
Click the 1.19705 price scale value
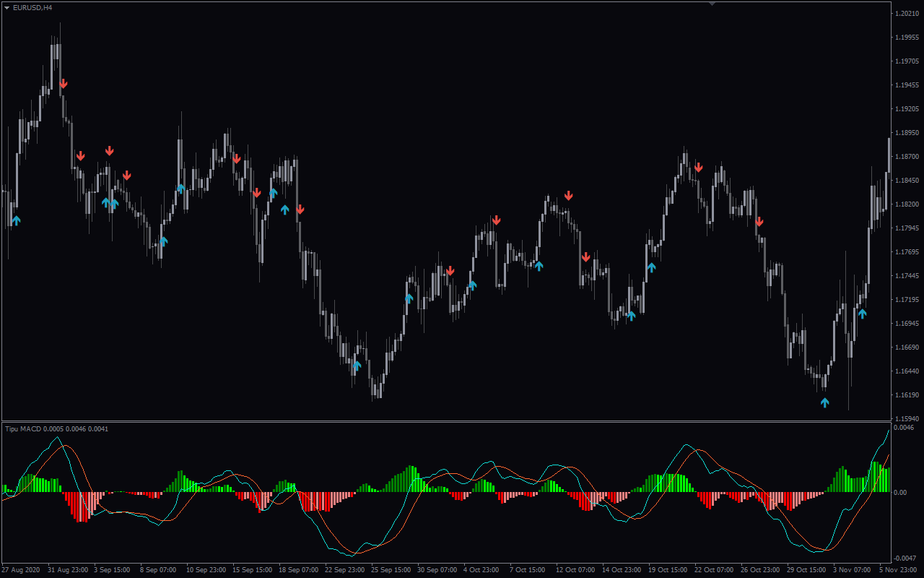click(906, 61)
